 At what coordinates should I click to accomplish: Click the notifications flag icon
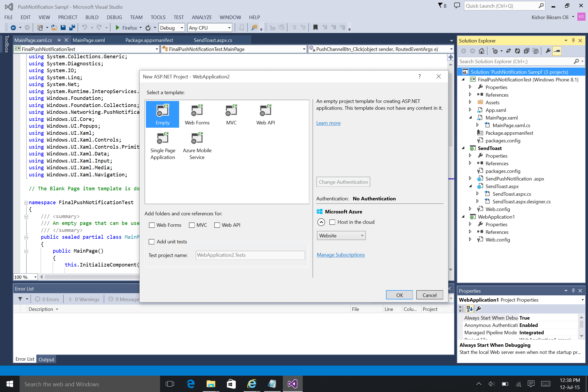click(440, 5)
